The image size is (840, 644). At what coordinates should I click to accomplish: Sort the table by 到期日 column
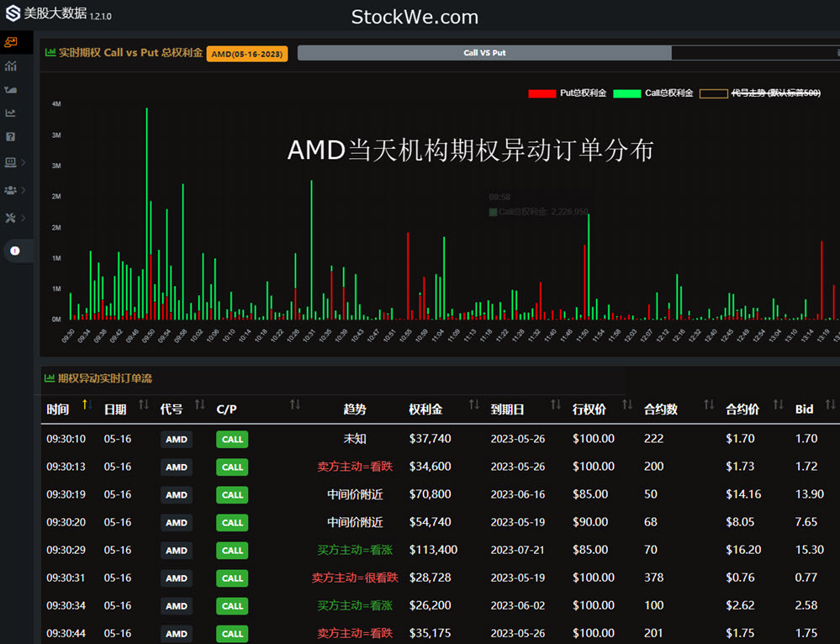click(x=556, y=405)
